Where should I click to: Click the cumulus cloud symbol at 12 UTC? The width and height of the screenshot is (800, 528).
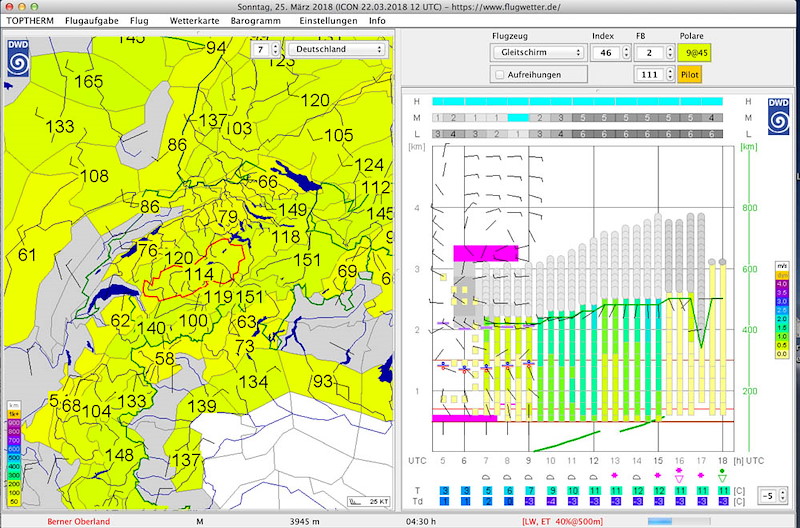[x=593, y=477]
